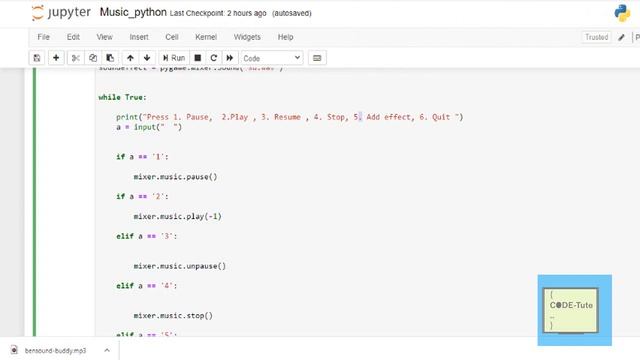
Task: Open the downloaded bensound-buddy.mp3 file
Action: click(55, 351)
